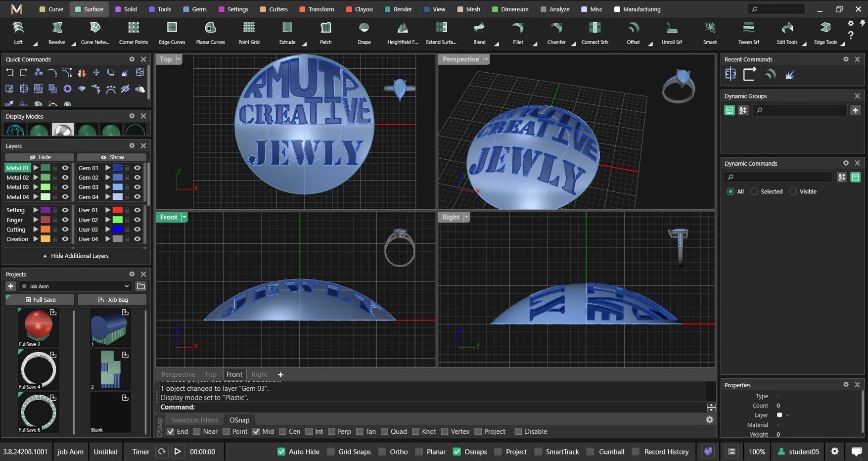Viewport: 868px width, 461px height.
Task: Open the Selection Filters tab
Action: click(x=194, y=420)
